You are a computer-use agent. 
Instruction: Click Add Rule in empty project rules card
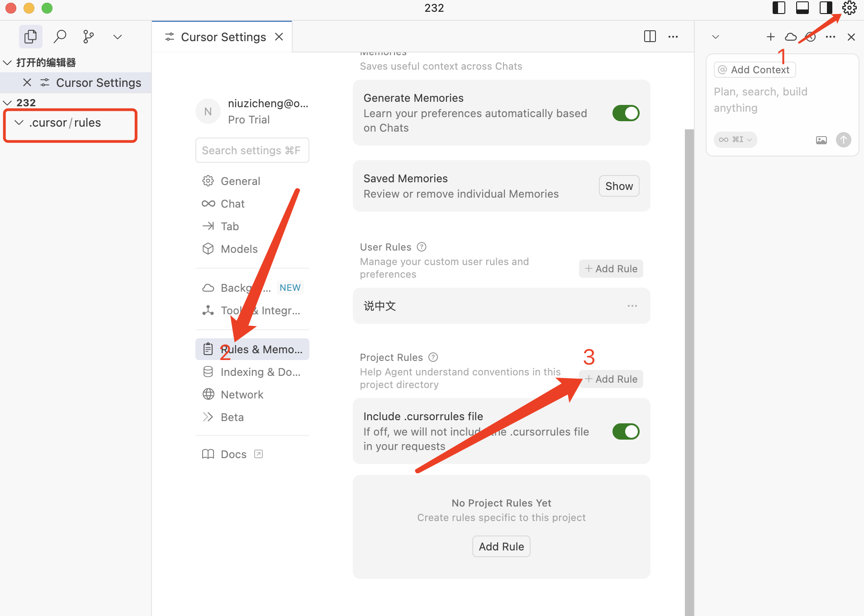pyautogui.click(x=501, y=546)
